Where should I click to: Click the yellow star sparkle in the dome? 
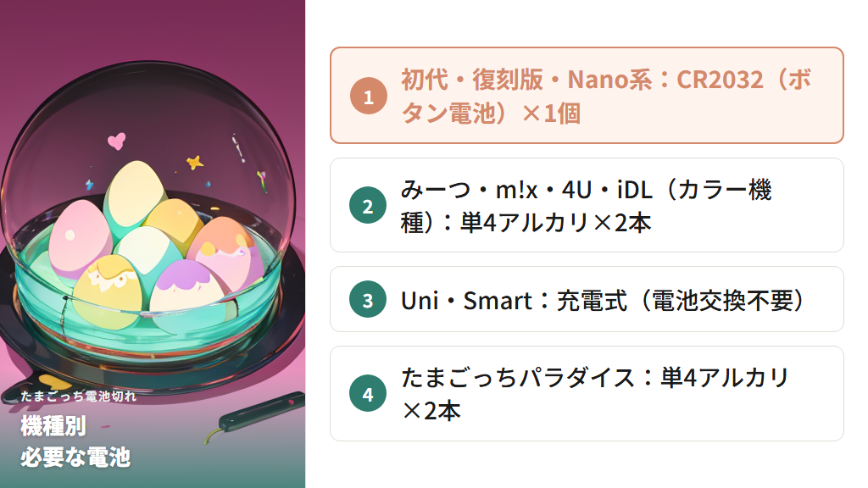(x=194, y=161)
